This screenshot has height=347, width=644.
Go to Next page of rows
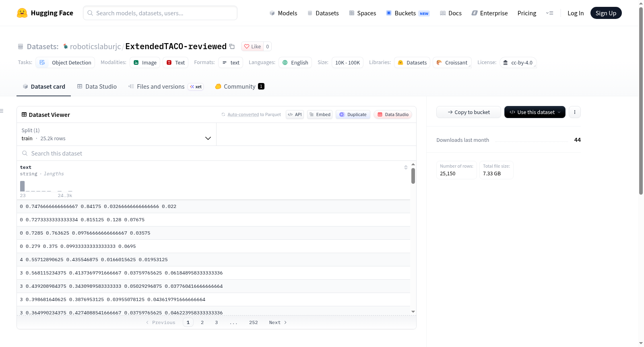pos(278,322)
